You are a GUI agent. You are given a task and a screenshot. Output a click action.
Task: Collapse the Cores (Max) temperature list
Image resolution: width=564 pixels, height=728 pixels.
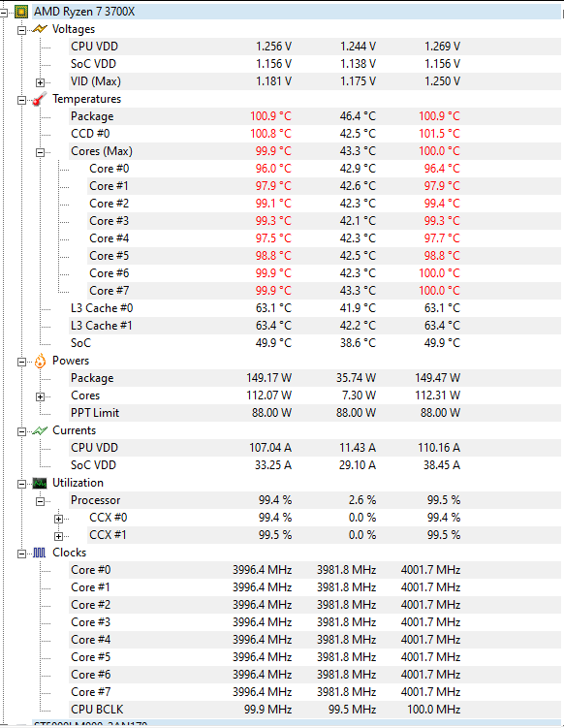click(41, 153)
